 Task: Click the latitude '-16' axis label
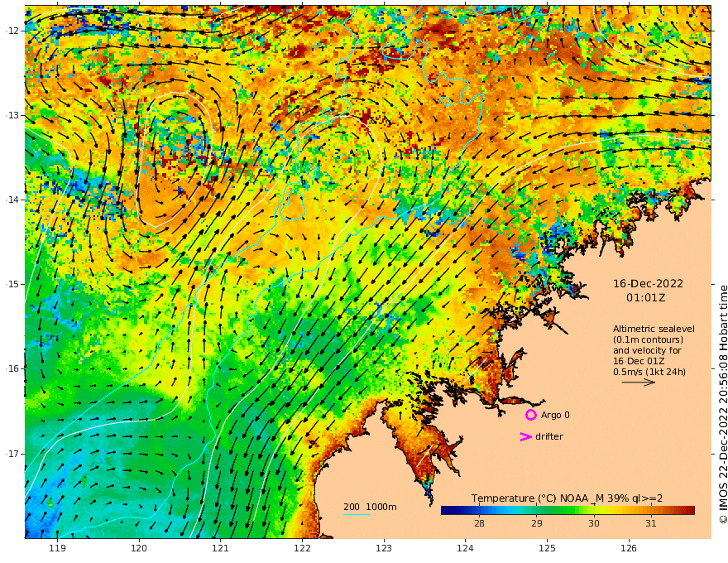click(12, 368)
